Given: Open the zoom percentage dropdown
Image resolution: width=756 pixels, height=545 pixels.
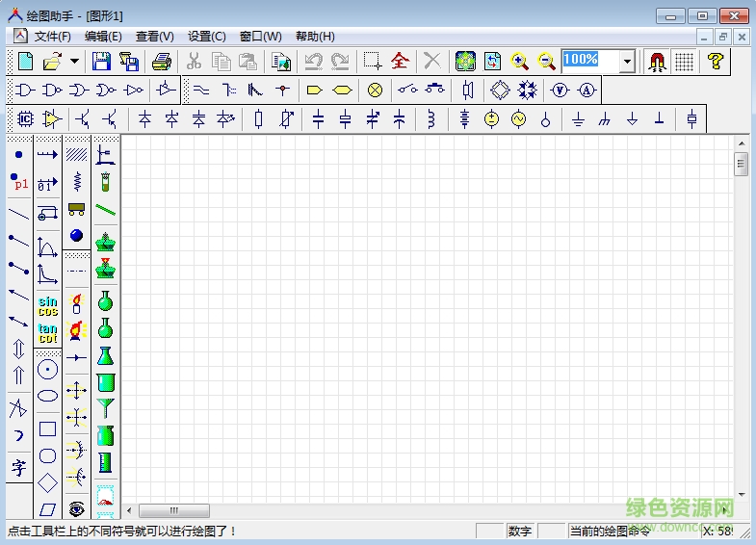Looking at the screenshot, I should point(627,62).
